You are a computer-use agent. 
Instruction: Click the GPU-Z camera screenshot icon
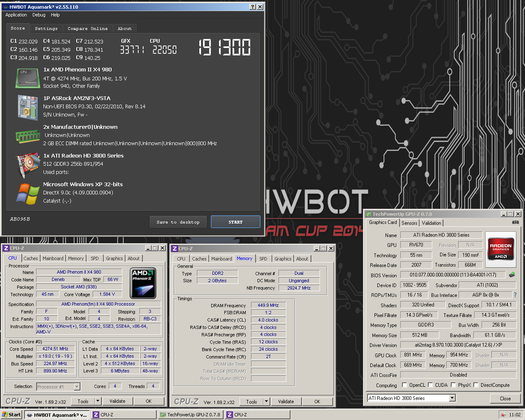(x=516, y=222)
